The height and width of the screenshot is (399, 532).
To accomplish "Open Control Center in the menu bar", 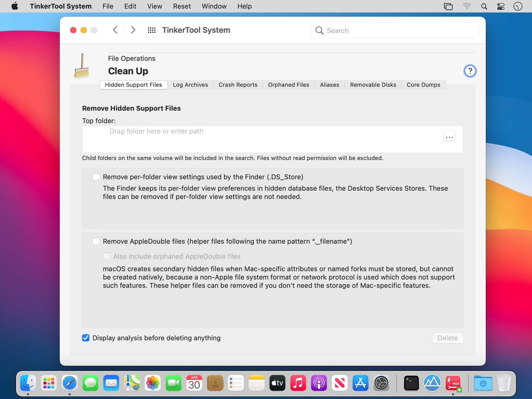I will pyautogui.click(x=501, y=6).
